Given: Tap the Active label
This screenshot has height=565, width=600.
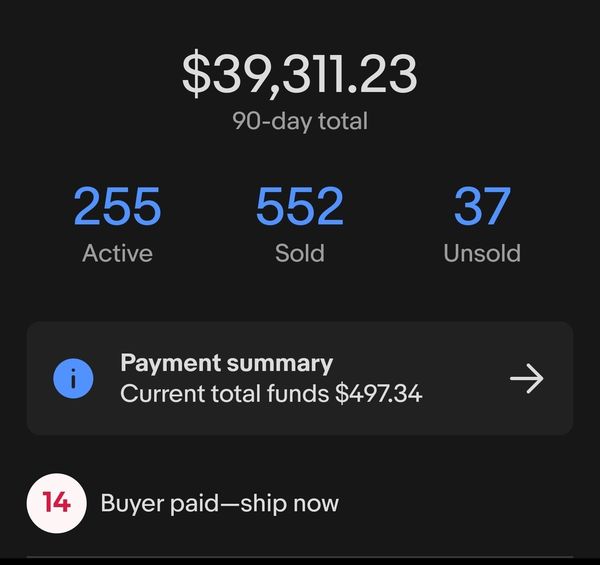Looking at the screenshot, I should (x=117, y=253).
